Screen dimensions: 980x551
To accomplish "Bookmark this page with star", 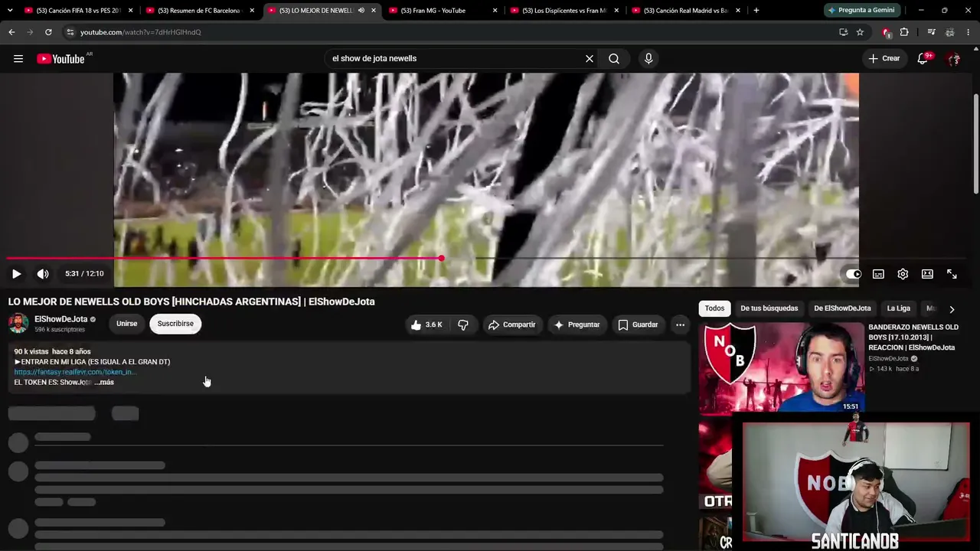I will pyautogui.click(x=860, y=32).
